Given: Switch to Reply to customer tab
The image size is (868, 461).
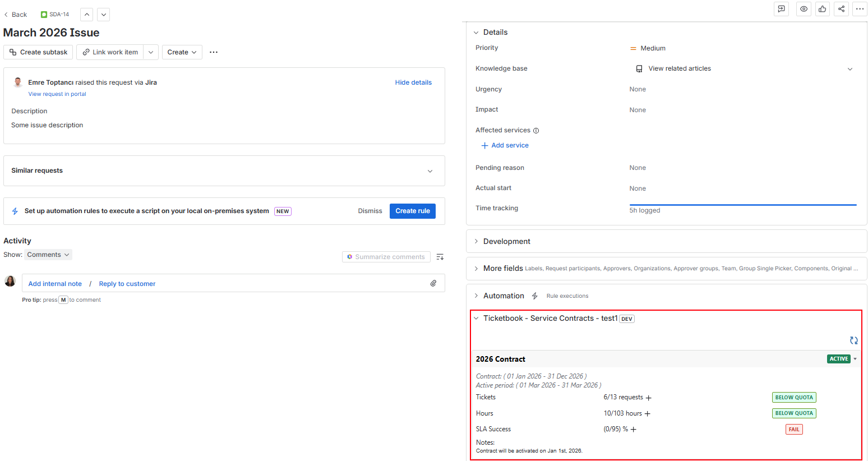Looking at the screenshot, I should click(127, 283).
